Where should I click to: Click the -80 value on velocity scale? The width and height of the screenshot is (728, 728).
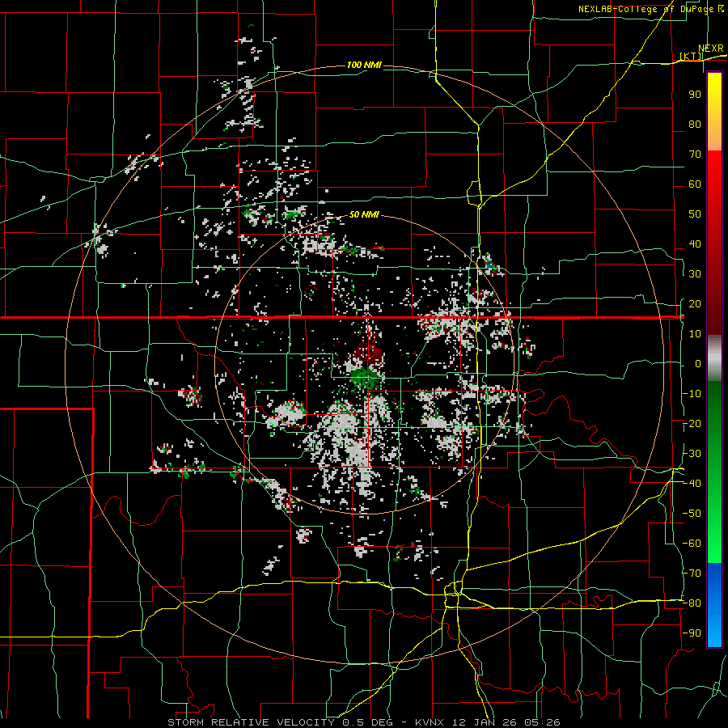click(692, 603)
